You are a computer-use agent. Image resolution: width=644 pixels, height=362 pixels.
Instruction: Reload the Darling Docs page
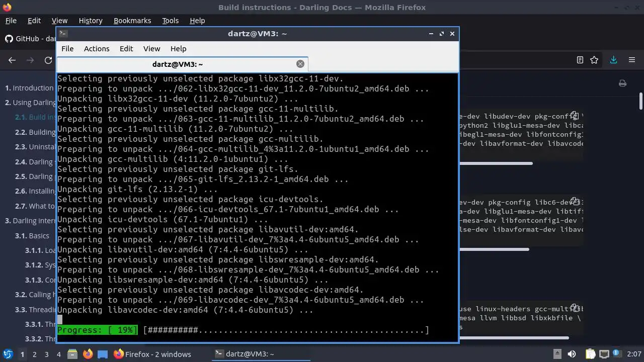coord(48,60)
